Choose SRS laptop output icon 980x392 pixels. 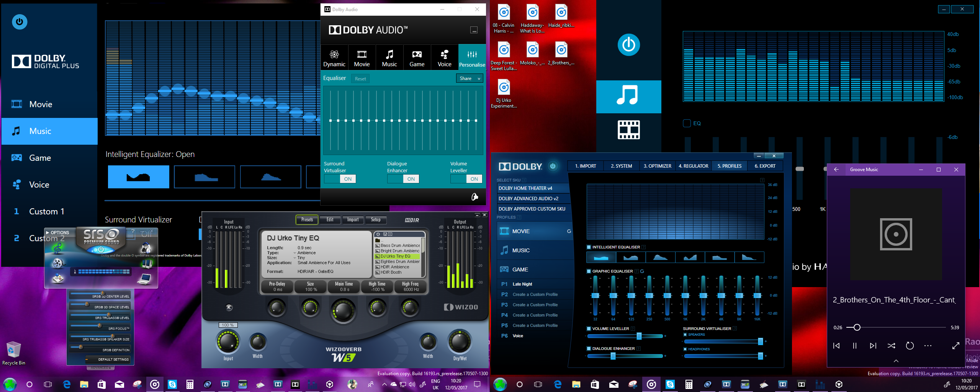click(144, 279)
